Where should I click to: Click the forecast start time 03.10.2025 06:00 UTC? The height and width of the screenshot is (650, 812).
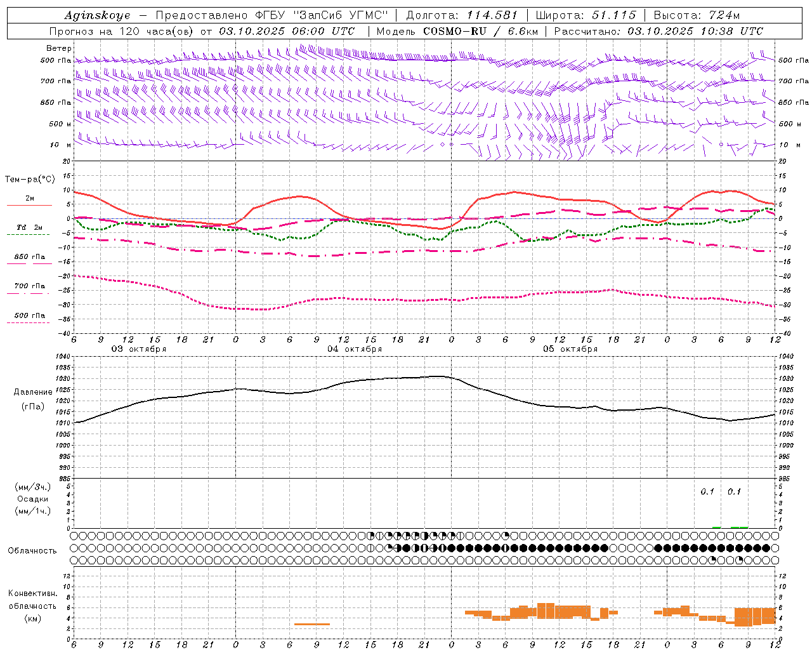click(x=287, y=31)
